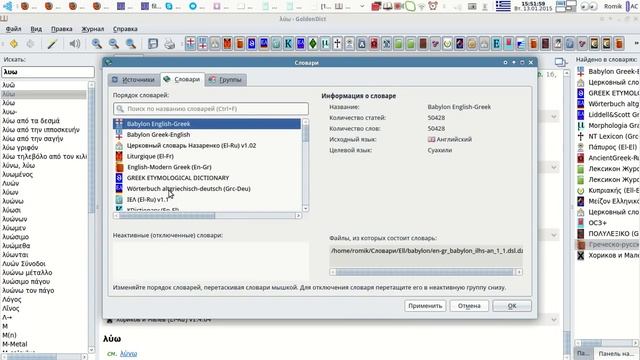Viewport: 640px width, 360px height.
Task: Toggle the scan popup wand icon
Action: coord(52,44)
